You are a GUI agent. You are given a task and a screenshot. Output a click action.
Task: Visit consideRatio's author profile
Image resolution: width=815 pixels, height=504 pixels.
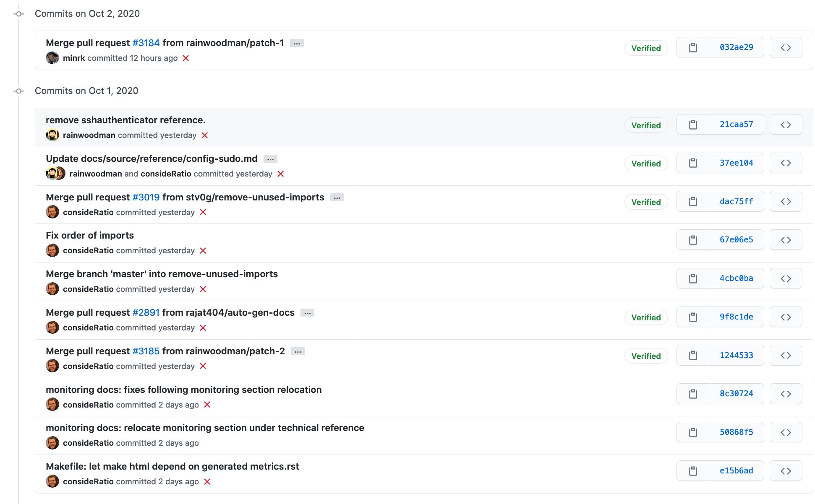point(88,212)
